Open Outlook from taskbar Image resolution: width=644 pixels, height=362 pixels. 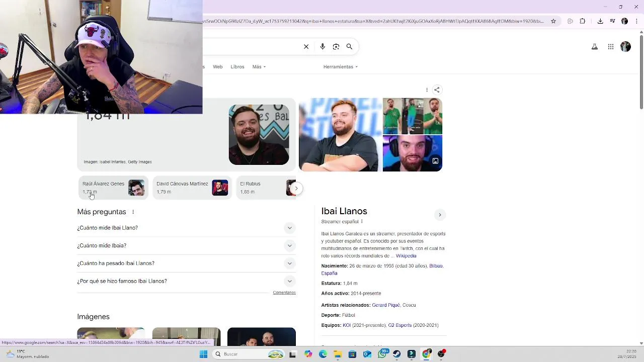pos(367,354)
